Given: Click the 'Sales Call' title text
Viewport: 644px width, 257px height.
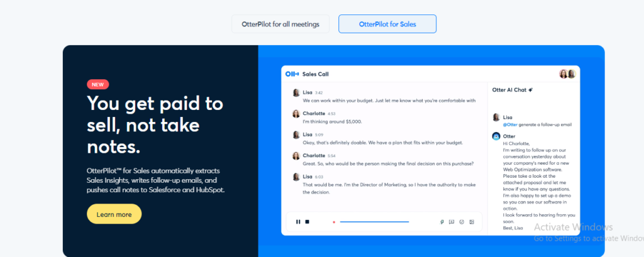Looking at the screenshot, I should (x=316, y=74).
